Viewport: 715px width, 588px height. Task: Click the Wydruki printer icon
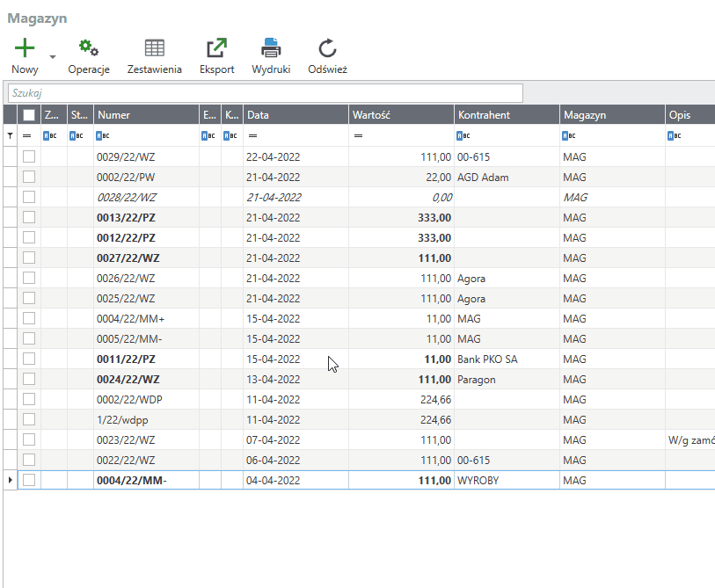[x=271, y=48]
